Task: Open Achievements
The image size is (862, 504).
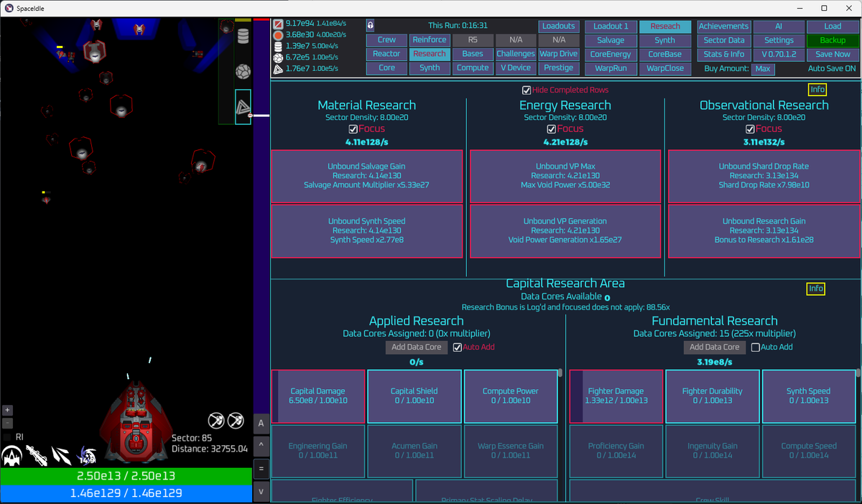Action: [x=723, y=26]
